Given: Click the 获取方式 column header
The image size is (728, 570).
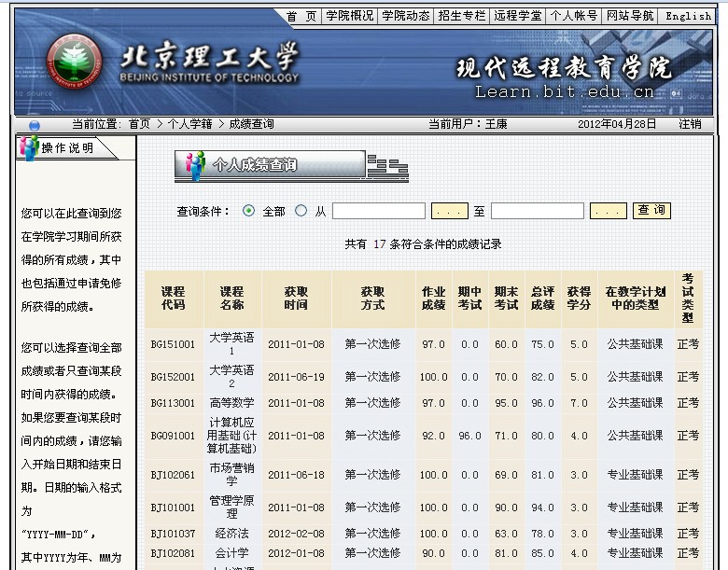Looking at the screenshot, I should click(x=372, y=299).
